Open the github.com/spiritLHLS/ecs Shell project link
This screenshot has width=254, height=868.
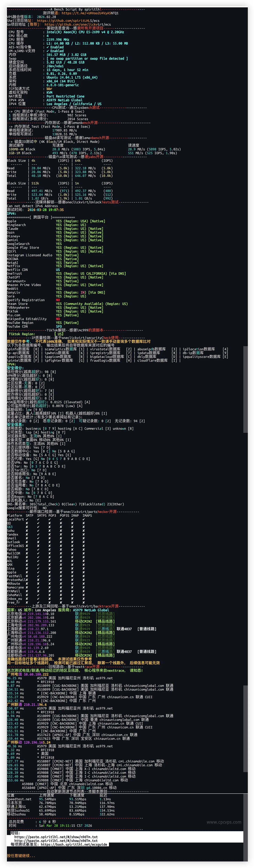(x=68, y=21)
